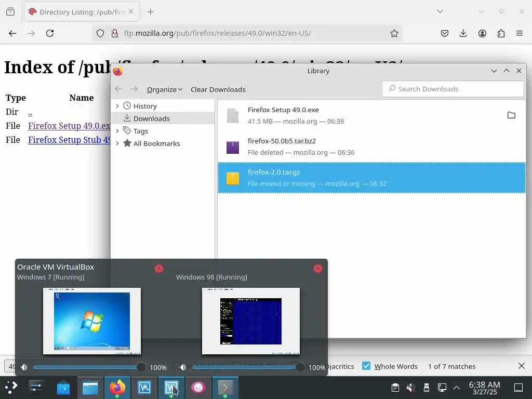
Task: Adjust the Windows 7 volume slider
Action: [89, 367]
